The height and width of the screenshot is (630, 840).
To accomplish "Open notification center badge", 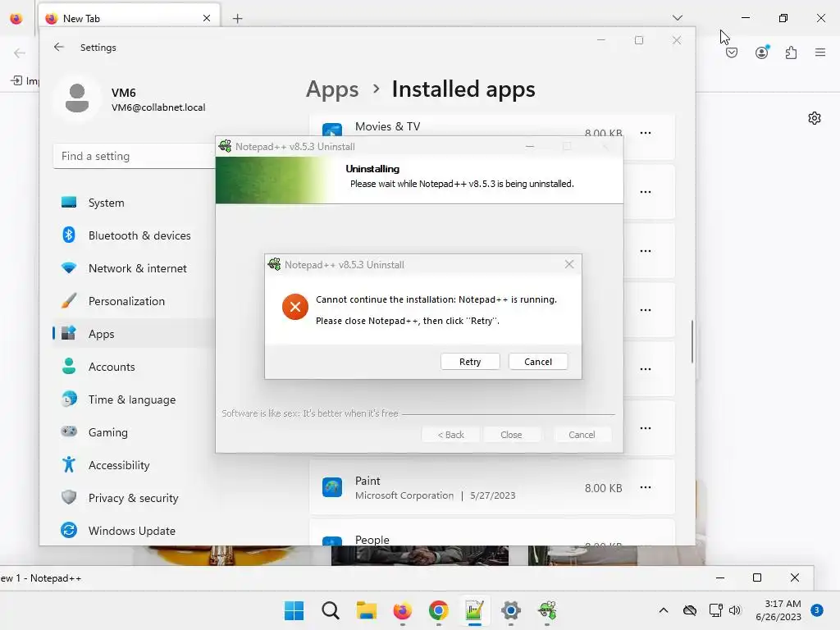I will (816, 609).
